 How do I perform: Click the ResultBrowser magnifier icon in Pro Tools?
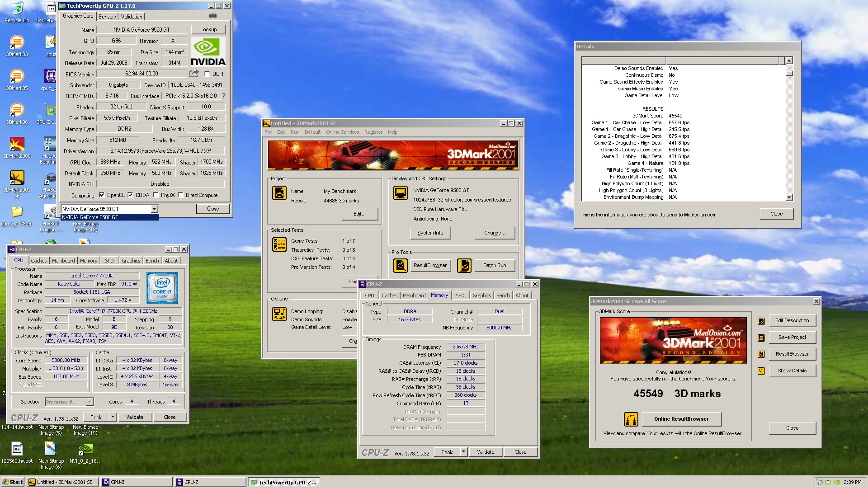[x=401, y=266]
